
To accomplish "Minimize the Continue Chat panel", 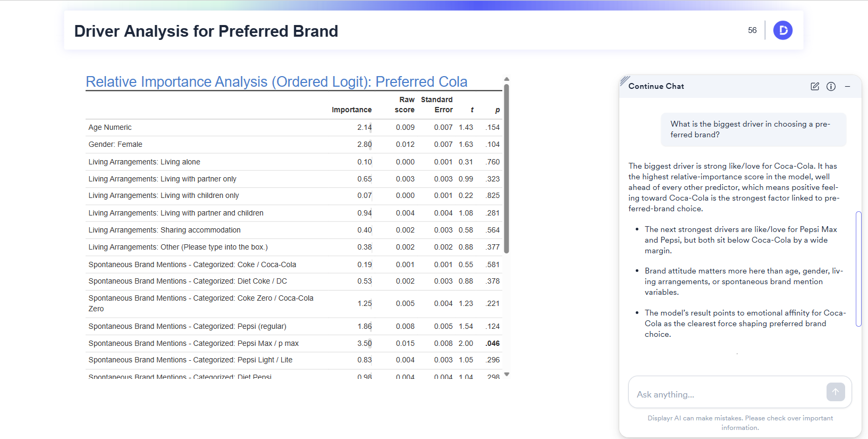I will 848,86.
